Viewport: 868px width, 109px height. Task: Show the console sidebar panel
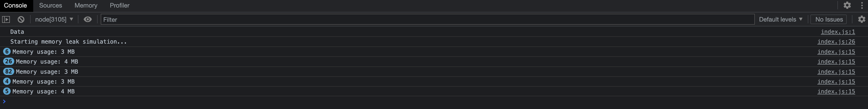point(6,19)
